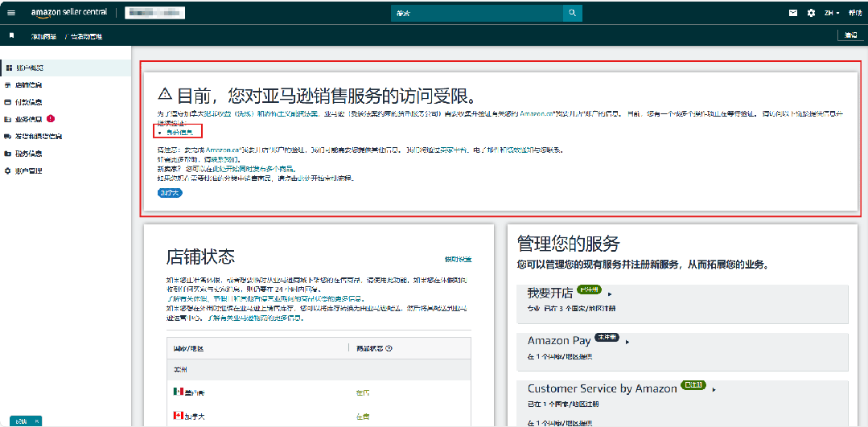Click the Canada flag icon in store status

[x=178, y=416]
